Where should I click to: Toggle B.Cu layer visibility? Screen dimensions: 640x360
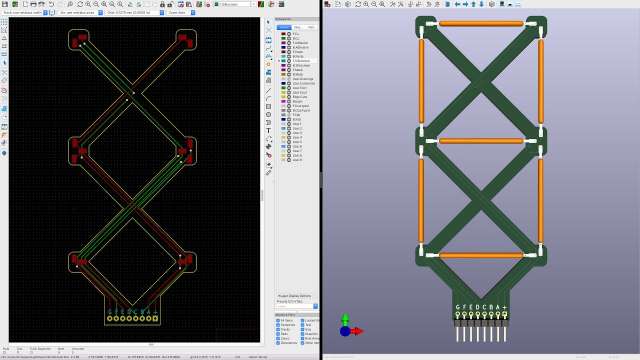pos(289,38)
